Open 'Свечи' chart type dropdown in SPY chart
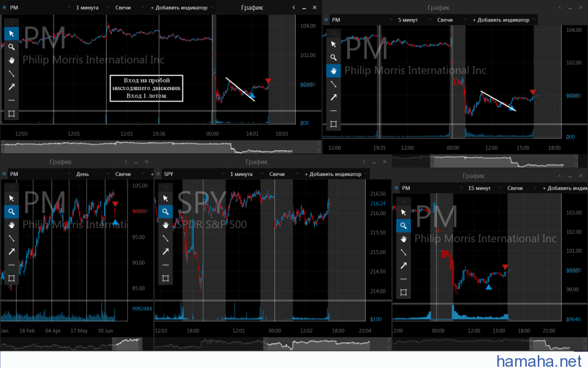588x368 pixels. pyautogui.click(x=282, y=174)
